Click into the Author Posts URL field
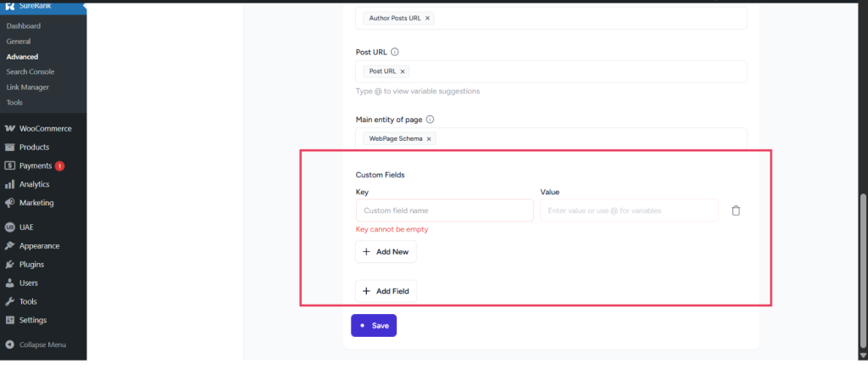The width and height of the screenshot is (868, 370). [x=551, y=19]
